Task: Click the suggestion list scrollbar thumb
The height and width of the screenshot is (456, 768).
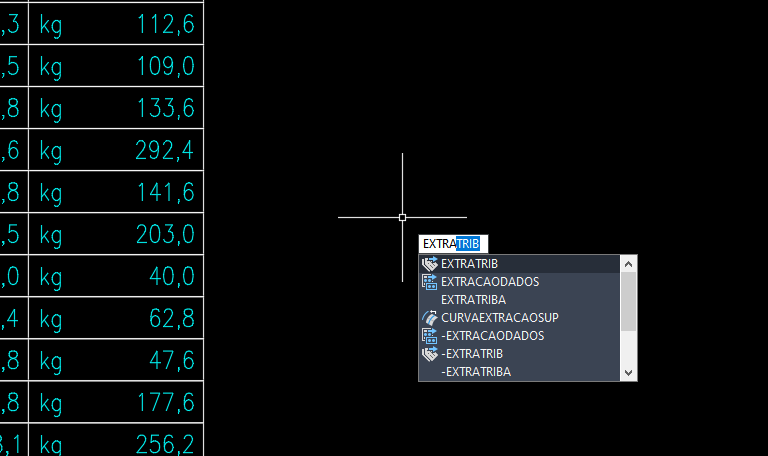Action: coord(629,302)
